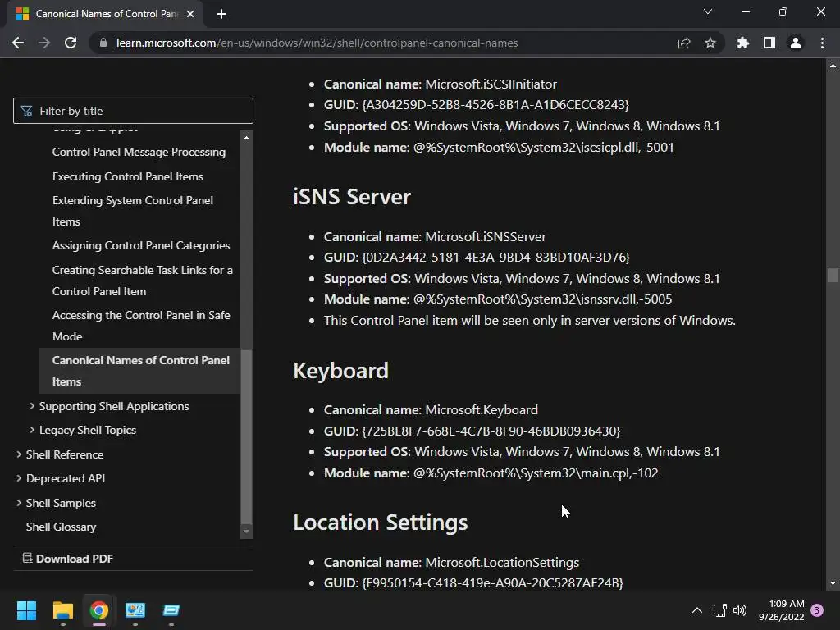Expand the Supporting Shell Applications node
The height and width of the screenshot is (630, 840).
[x=32, y=406]
